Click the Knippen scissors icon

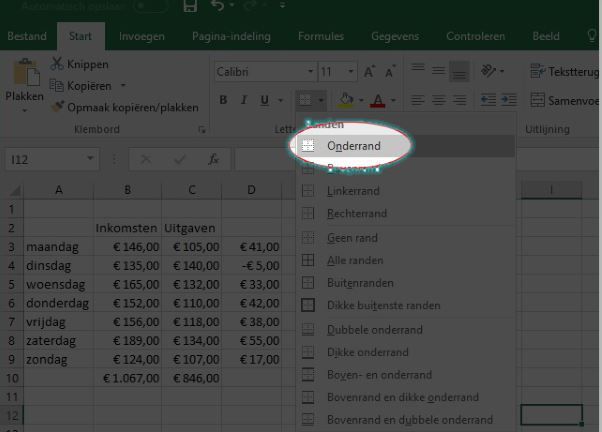[57, 64]
